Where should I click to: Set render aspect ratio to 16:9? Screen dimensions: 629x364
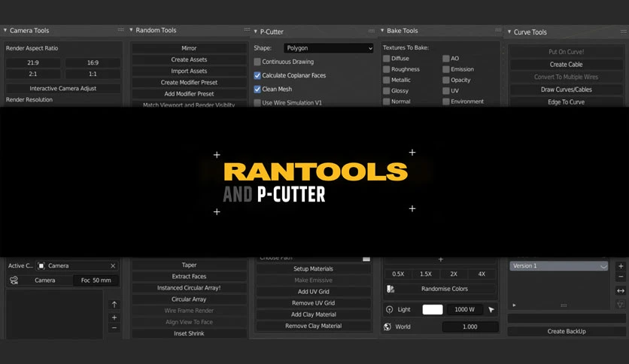(93, 63)
